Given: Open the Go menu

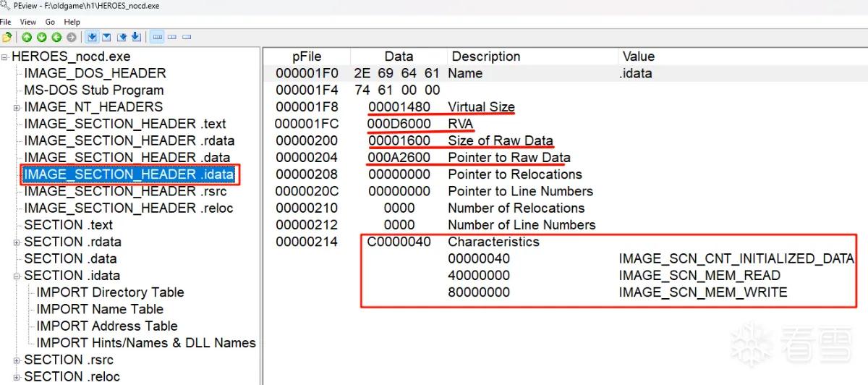Looking at the screenshot, I should [51, 22].
